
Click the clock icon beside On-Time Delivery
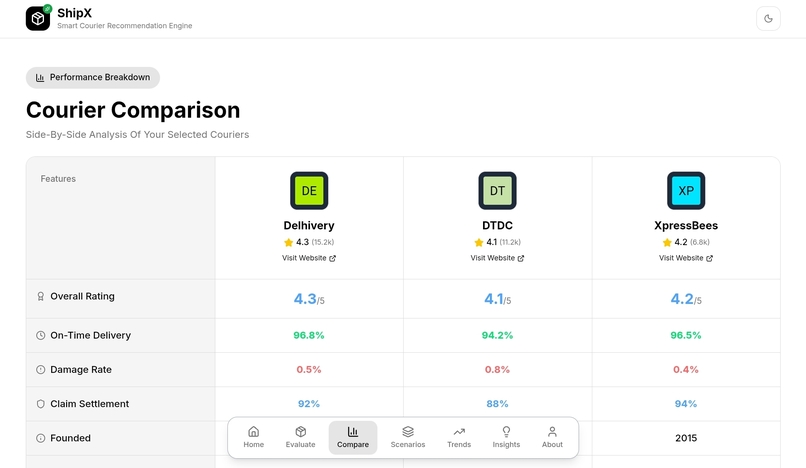click(41, 335)
